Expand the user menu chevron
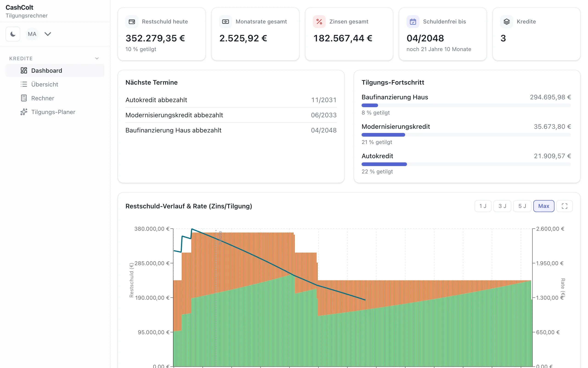588x368 pixels. coord(48,34)
